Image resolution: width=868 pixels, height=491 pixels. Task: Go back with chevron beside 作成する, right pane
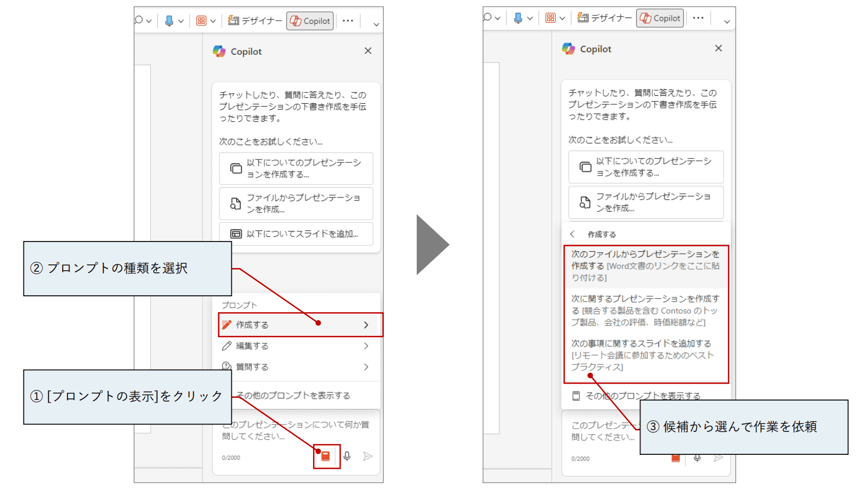[x=572, y=234]
